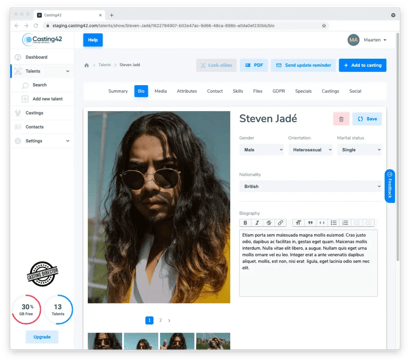Open Dashboard in the sidebar

[x=42, y=57]
